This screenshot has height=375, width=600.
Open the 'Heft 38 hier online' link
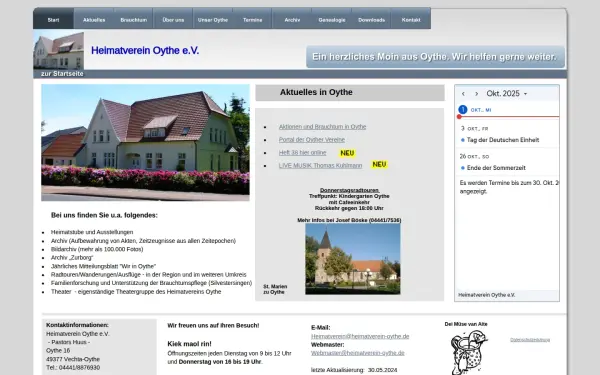point(302,153)
